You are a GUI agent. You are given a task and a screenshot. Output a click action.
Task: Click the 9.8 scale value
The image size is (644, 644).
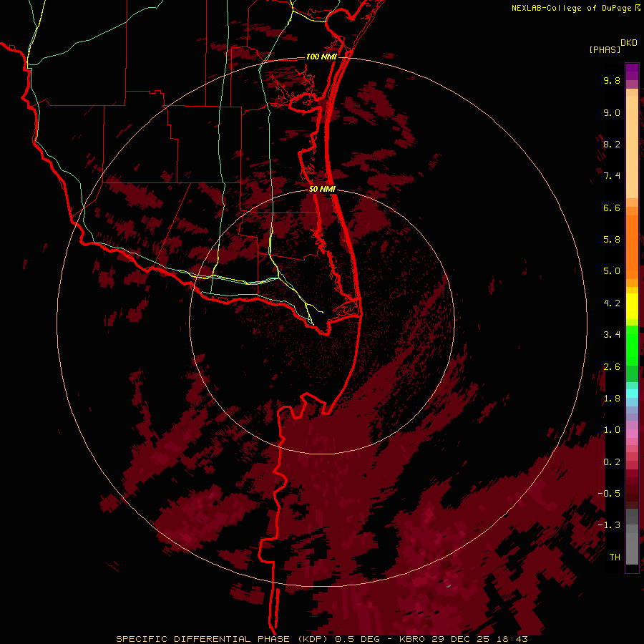[x=612, y=80]
